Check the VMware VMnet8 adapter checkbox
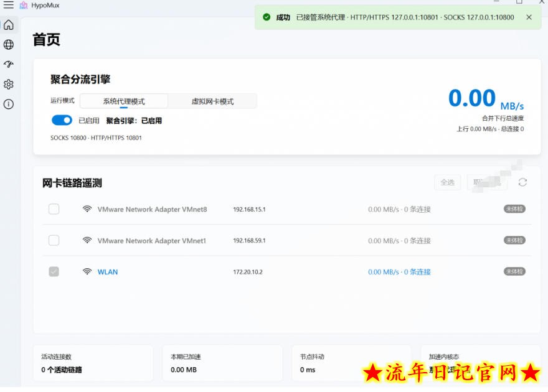Viewport: 548px width, 392px height. pyautogui.click(x=54, y=209)
